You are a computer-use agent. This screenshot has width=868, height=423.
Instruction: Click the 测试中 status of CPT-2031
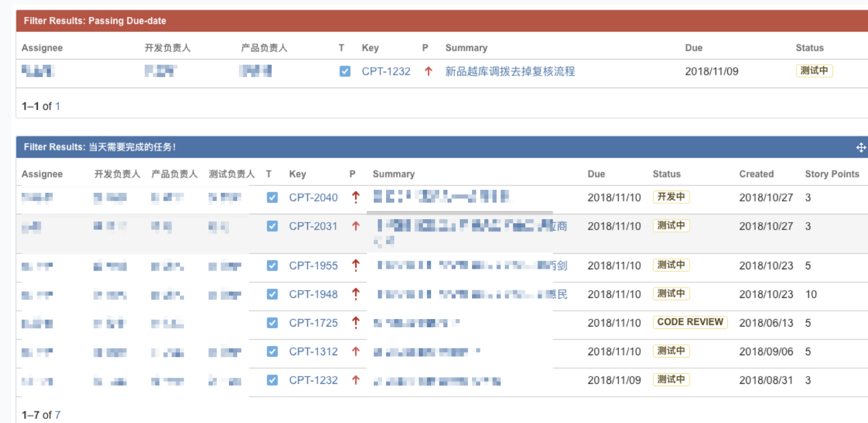pos(671,226)
